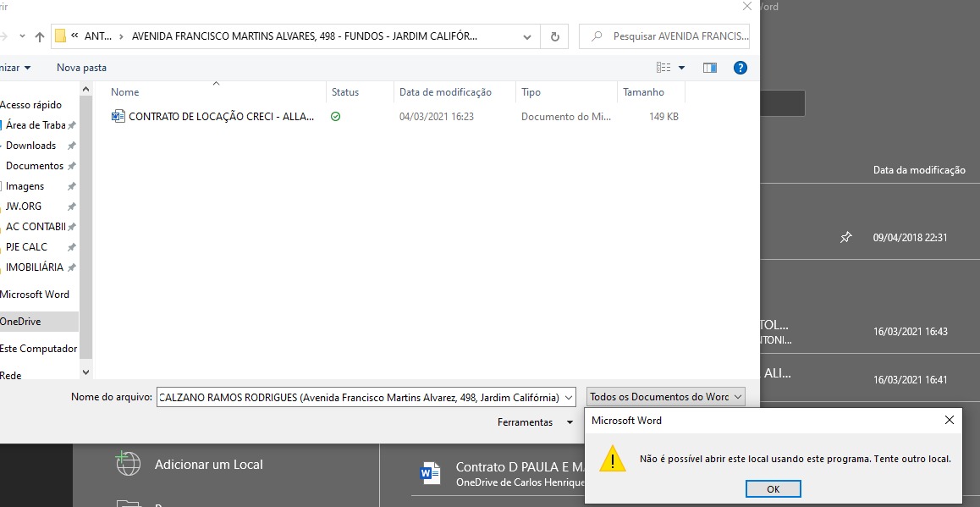The width and height of the screenshot is (980, 507).
Task: Change the view layout icon
Action: (663, 68)
